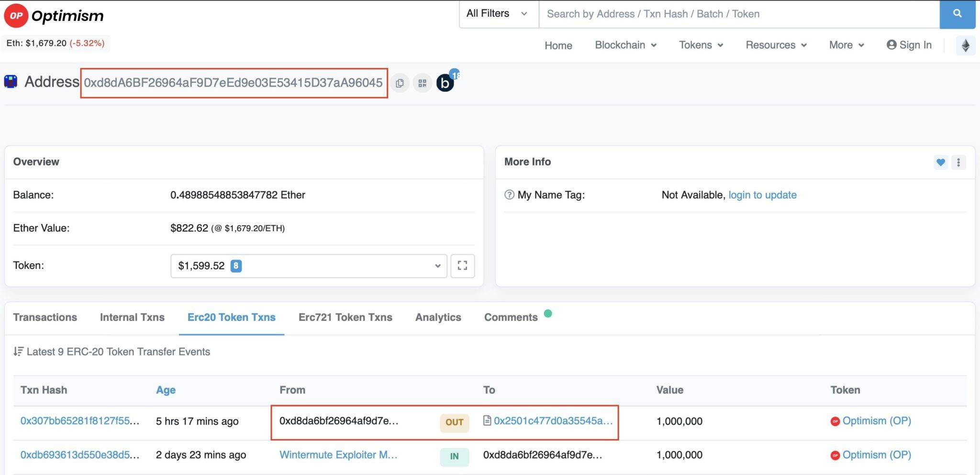This screenshot has height=475, width=980.
Task: Click the blue heart favorite icon
Action: 941,162
